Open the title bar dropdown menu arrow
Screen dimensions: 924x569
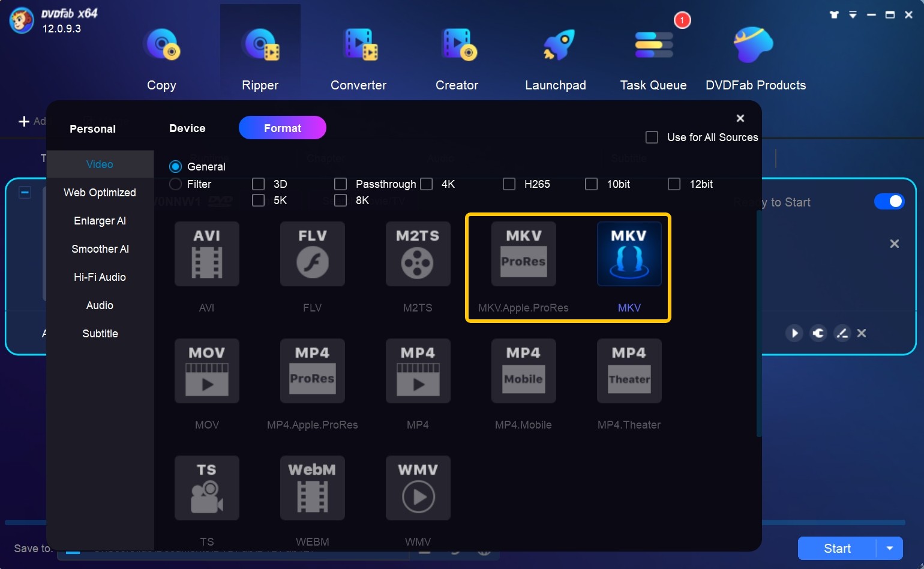(853, 14)
